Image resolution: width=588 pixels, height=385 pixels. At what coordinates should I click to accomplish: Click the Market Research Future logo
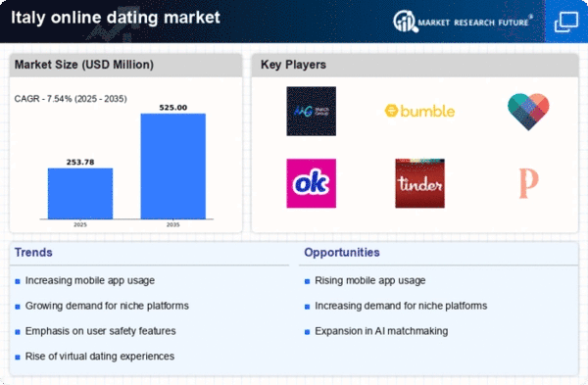point(463,22)
